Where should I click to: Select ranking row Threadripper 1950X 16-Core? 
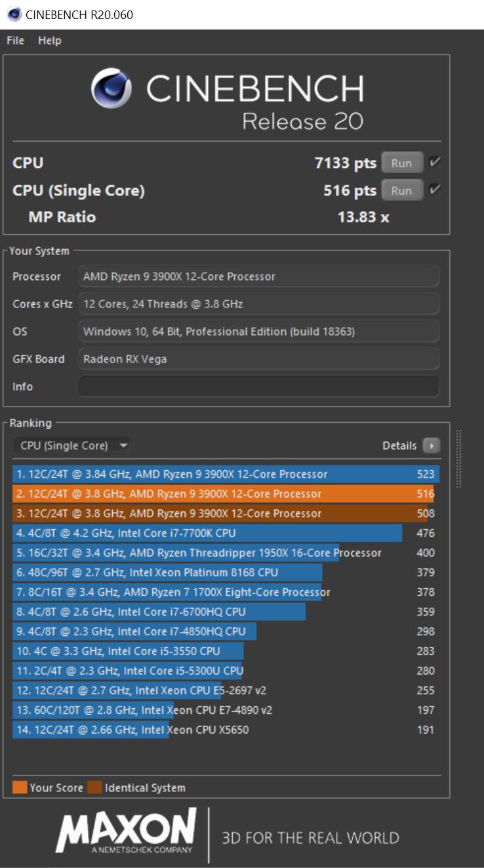point(226,553)
